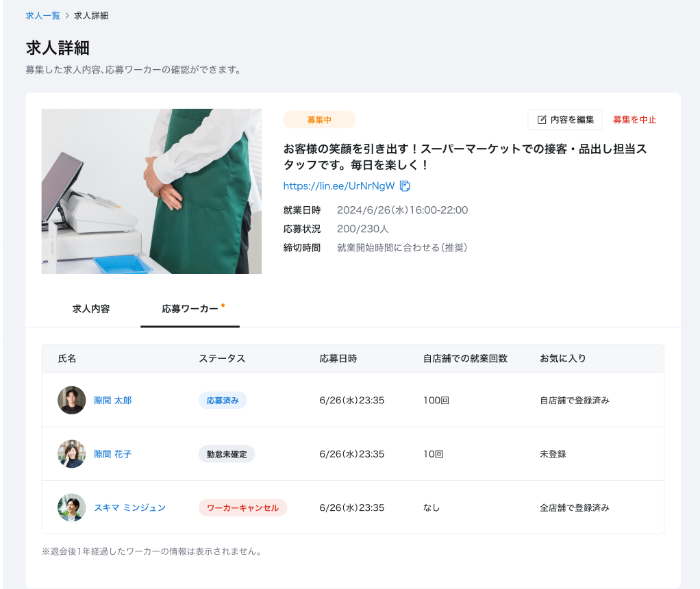Viewport: 700px width, 589px height.
Task: Open the 求人一覧 breadcrumb link
Action: coord(42,15)
